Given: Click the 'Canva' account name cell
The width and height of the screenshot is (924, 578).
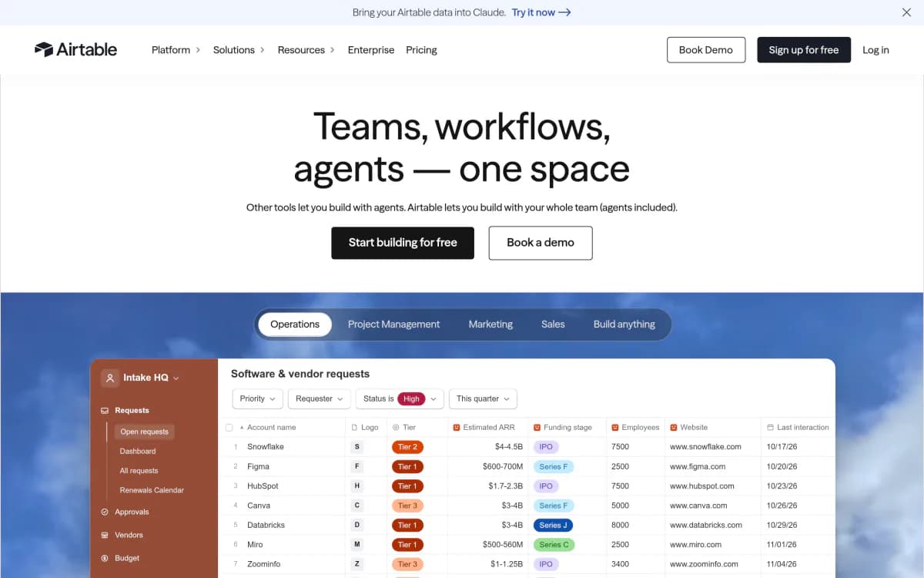Looking at the screenshot, I should click(259, 506).
